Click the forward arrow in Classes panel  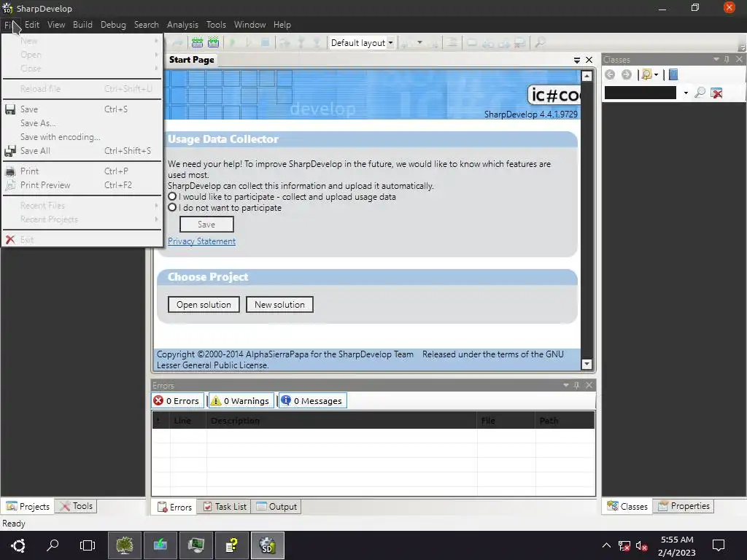[x=627, y=74]
